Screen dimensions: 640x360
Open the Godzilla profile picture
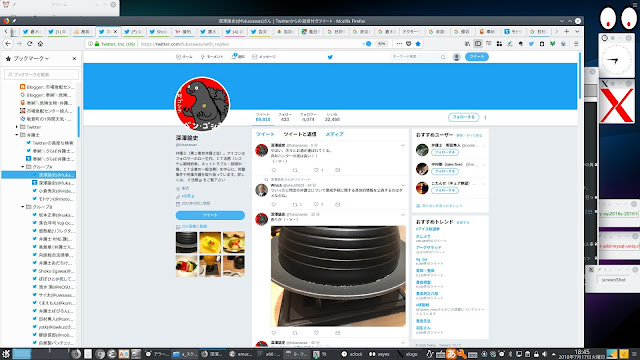click(x=202, y=104)
